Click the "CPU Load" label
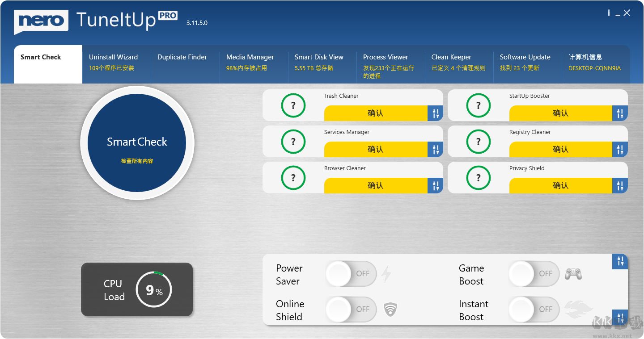644x339 pixels. (x=114, y=290)
